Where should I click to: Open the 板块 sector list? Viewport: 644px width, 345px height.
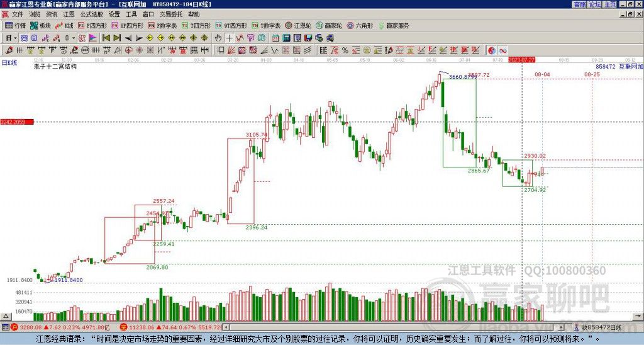[41, 26]
